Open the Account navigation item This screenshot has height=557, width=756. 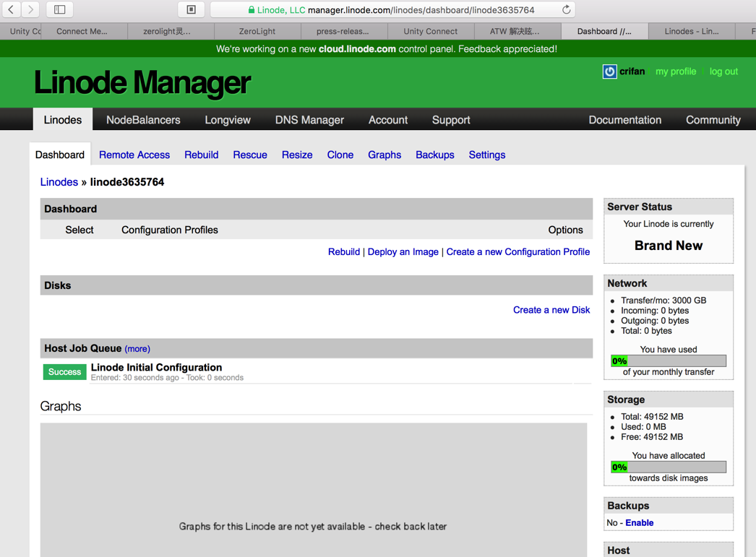(388, 120)
